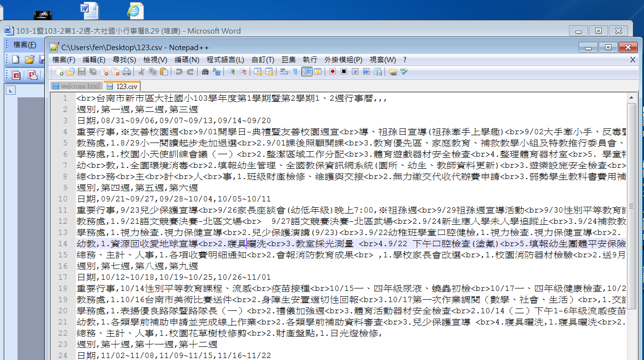Click Cut scissors icon in Notepad++ toolbar
Image resolution: width=644 pixels, height=360 pixels.
coord(142,72)
